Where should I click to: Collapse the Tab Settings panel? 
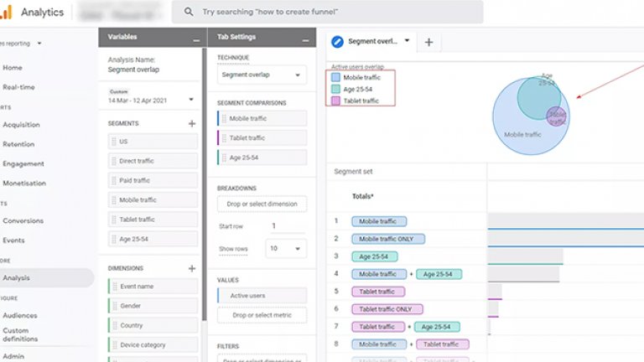305,39
